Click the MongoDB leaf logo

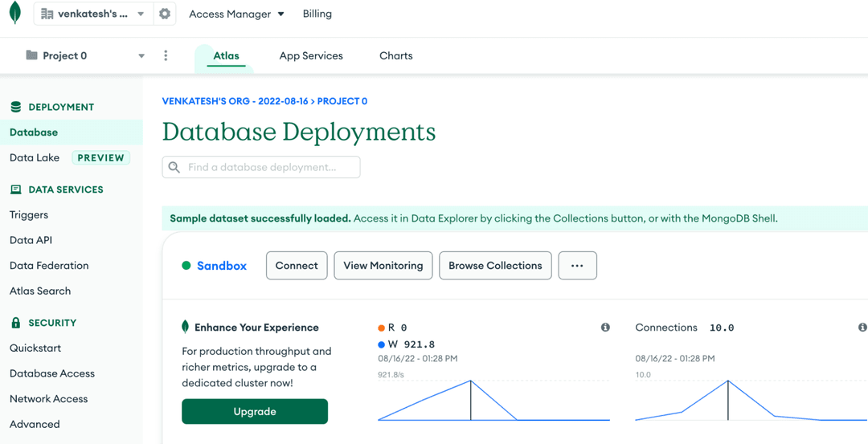point(14,14)
